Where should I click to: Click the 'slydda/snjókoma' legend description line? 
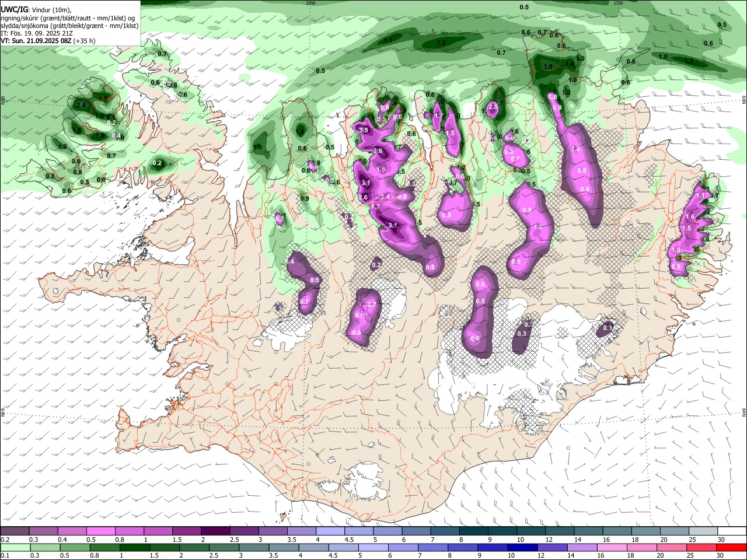tap(69, 26)
